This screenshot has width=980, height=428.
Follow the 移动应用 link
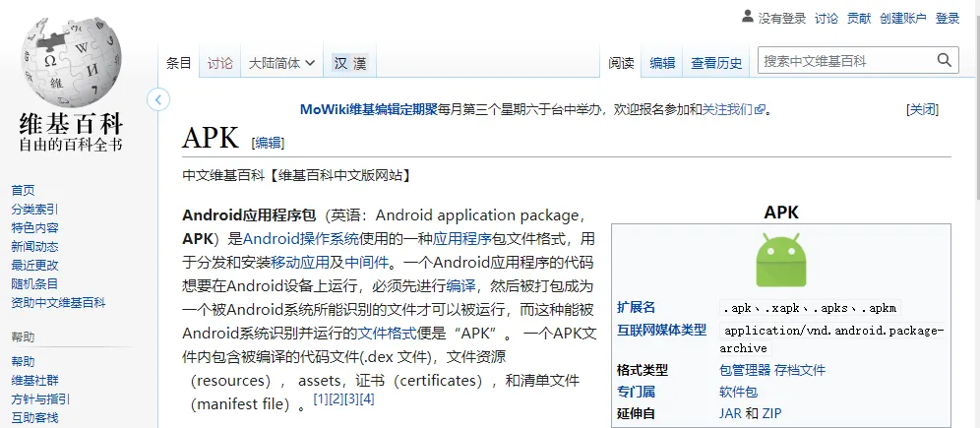[300, 262]
